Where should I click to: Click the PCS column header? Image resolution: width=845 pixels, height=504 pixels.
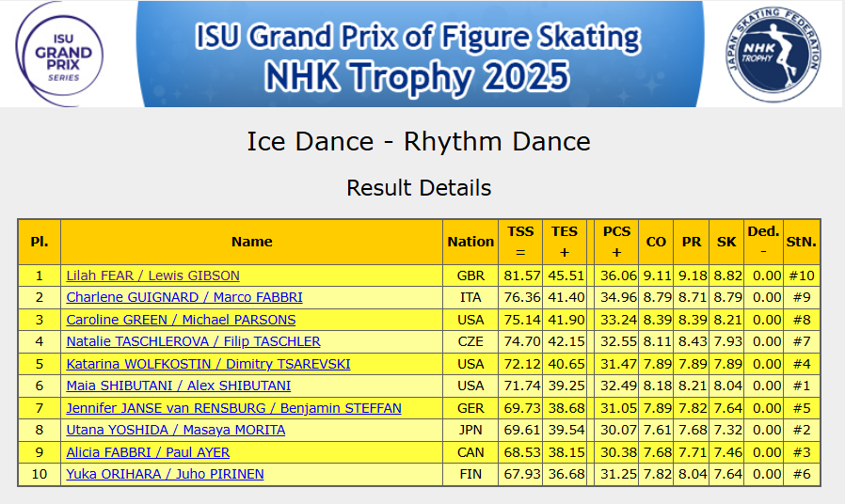point(616,242)
